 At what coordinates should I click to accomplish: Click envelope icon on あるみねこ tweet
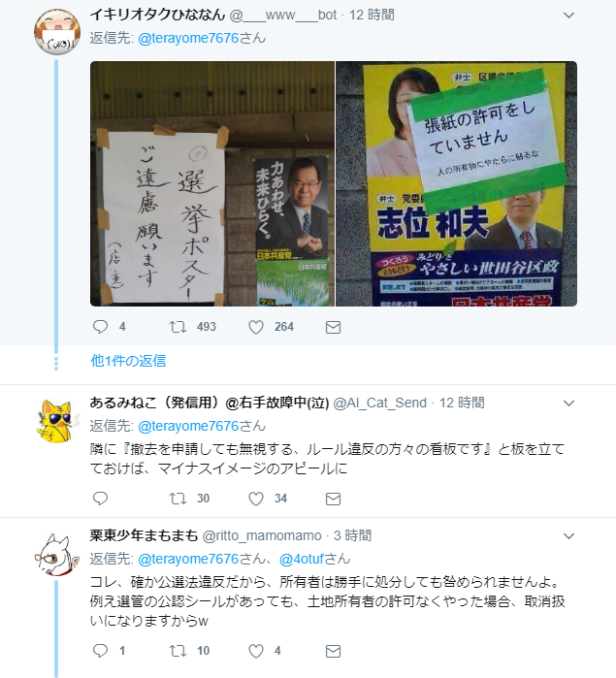point(333,499)
